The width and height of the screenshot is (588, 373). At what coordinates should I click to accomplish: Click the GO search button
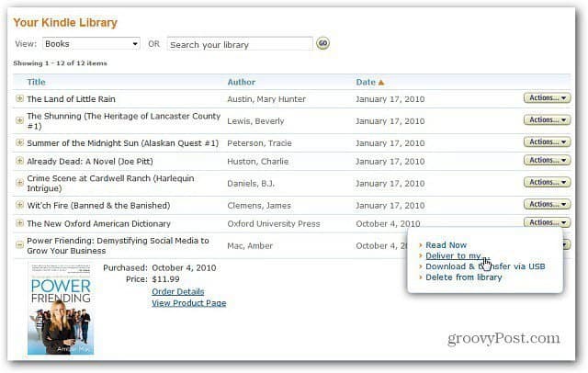tap(322, 43)
